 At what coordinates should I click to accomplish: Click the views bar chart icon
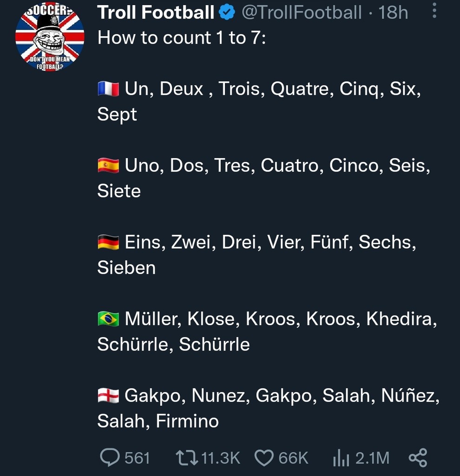click(341, 458)
